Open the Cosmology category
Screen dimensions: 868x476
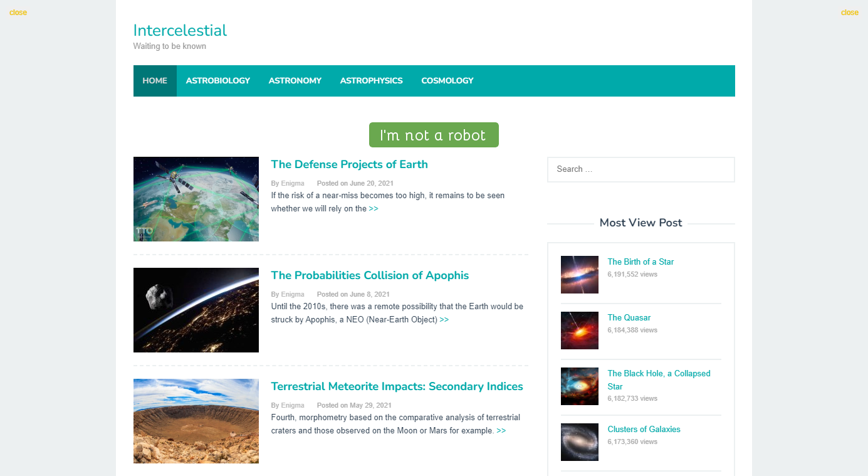pyautogui.click(x=447, y=81)
